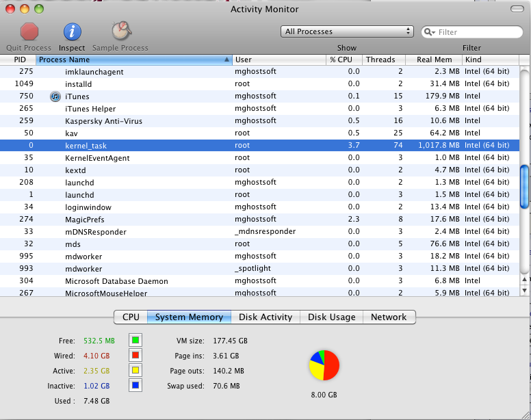Click the blue Inactive memory color swatch
531x420 pixels.
[135, 385]
